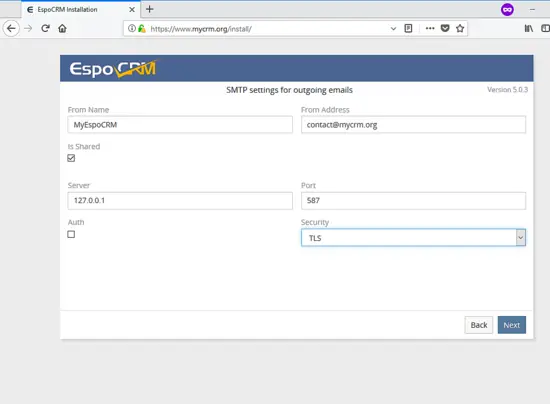550x404 pixels.
Task: Click the private browsing mask icon
Action: (x=507, y=9)
